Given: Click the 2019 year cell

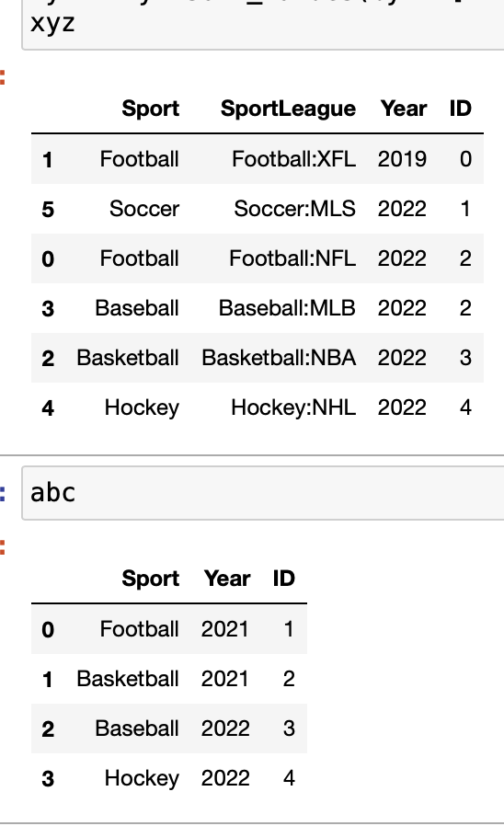Looking at the screenshot, I should pos(402,159).
